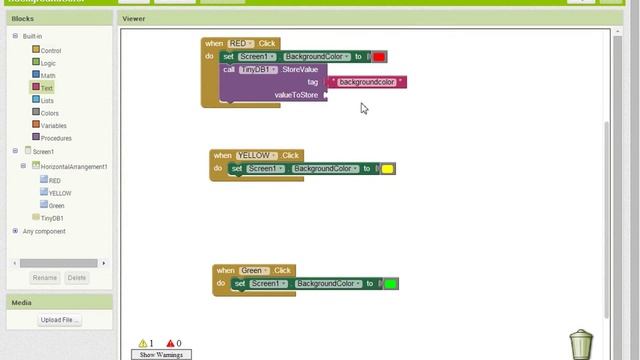Click the Viewer vertical scrollbar thumb

click(x=607, y=220)
